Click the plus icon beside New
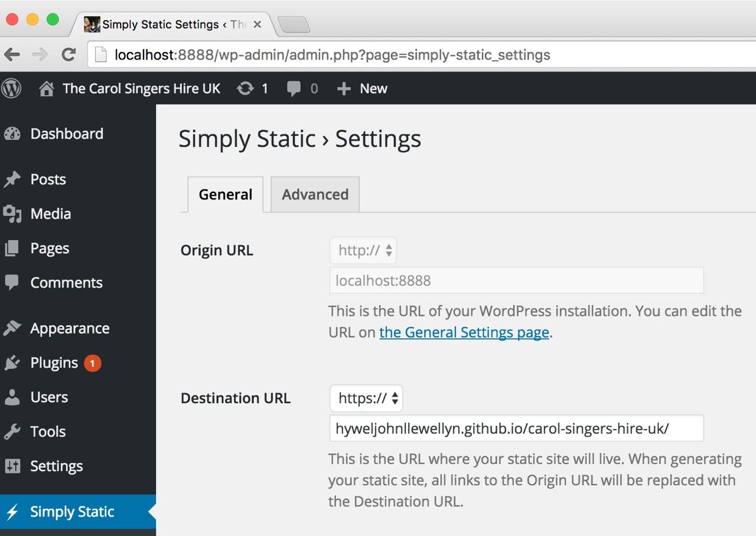 point(344,89)
